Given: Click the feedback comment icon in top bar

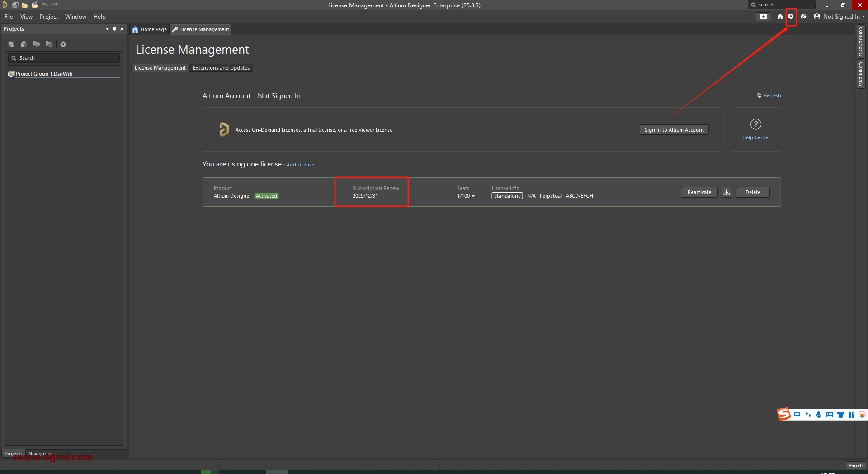Looking at the screenshot, I should 764,16.
